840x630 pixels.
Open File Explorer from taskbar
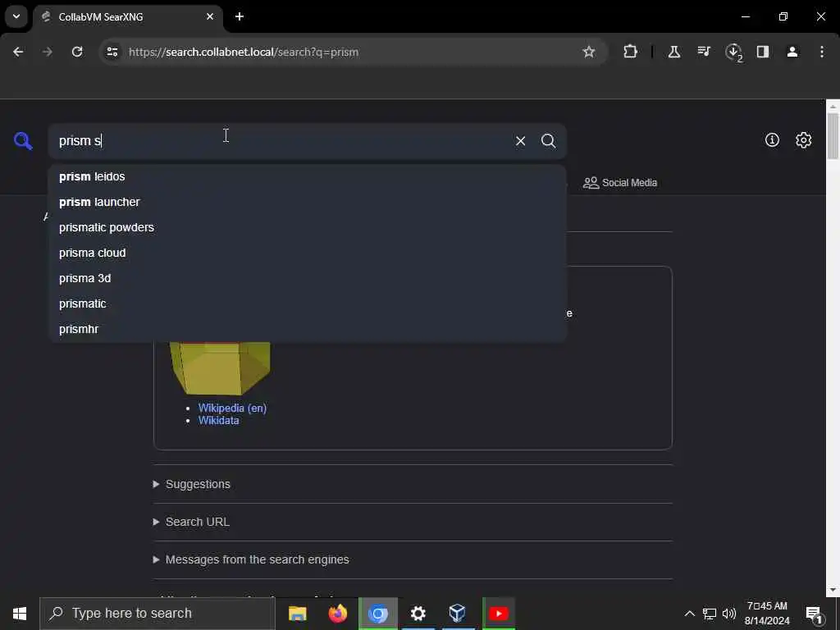pyautogui.click(x=297, y=614)
